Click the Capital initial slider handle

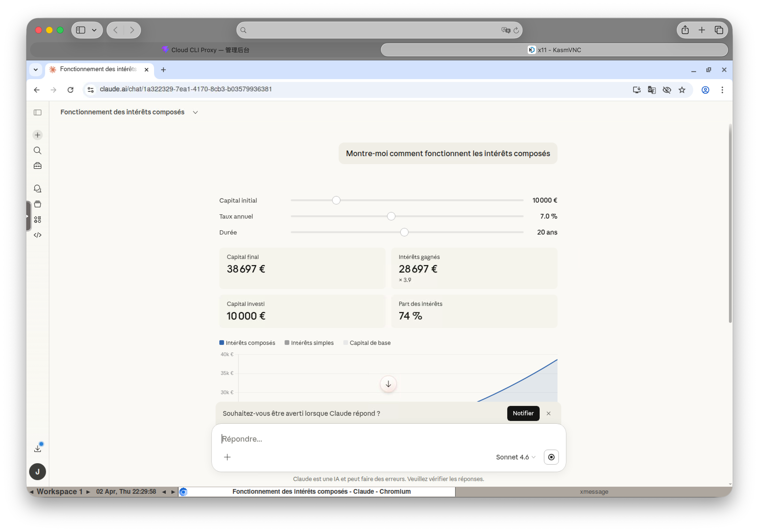pos(336,200)
